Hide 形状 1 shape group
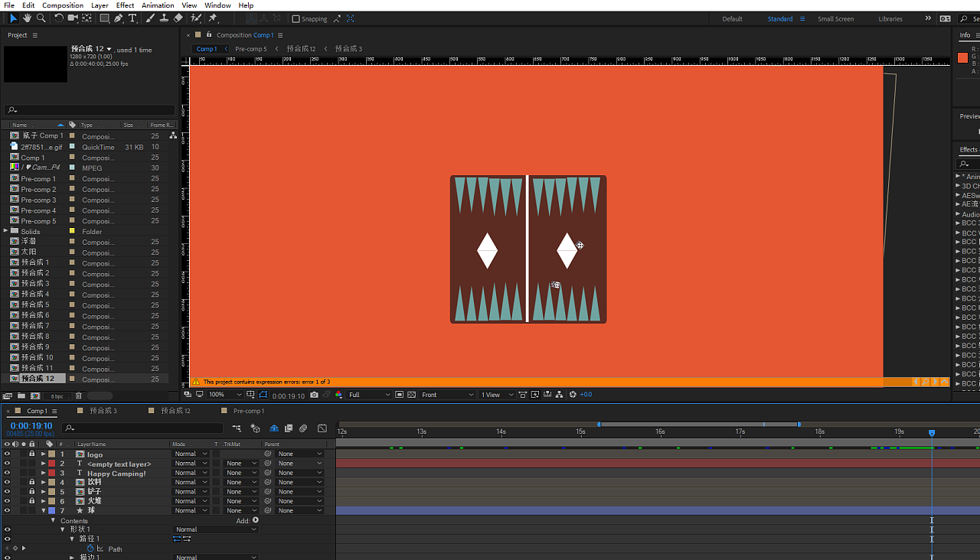 click(7, 529)
